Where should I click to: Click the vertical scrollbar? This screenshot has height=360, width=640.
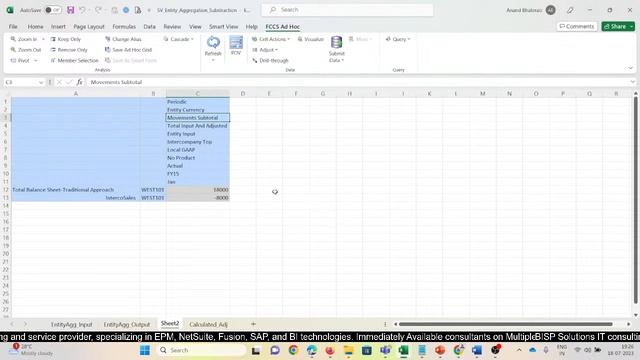point(636,200)
